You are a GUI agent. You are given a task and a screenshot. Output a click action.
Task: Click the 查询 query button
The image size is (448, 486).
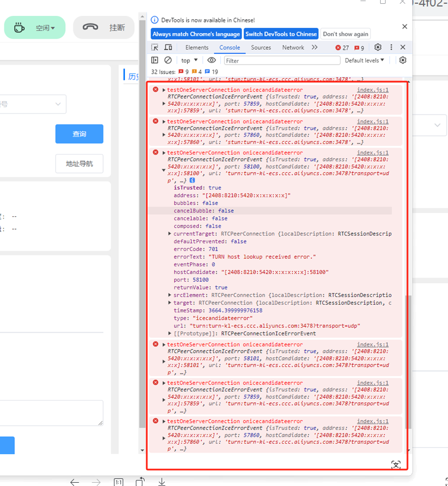(79, 134)
